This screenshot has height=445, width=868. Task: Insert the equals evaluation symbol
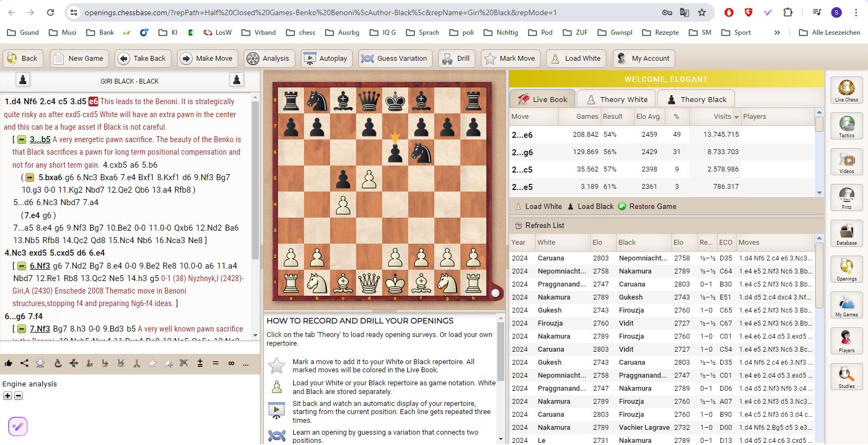pos(216,363)
